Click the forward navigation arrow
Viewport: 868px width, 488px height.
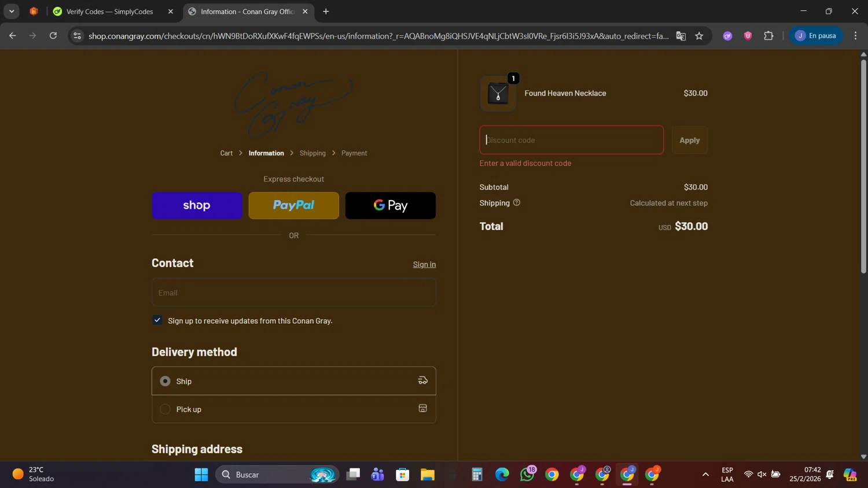[x=32, y=36]
